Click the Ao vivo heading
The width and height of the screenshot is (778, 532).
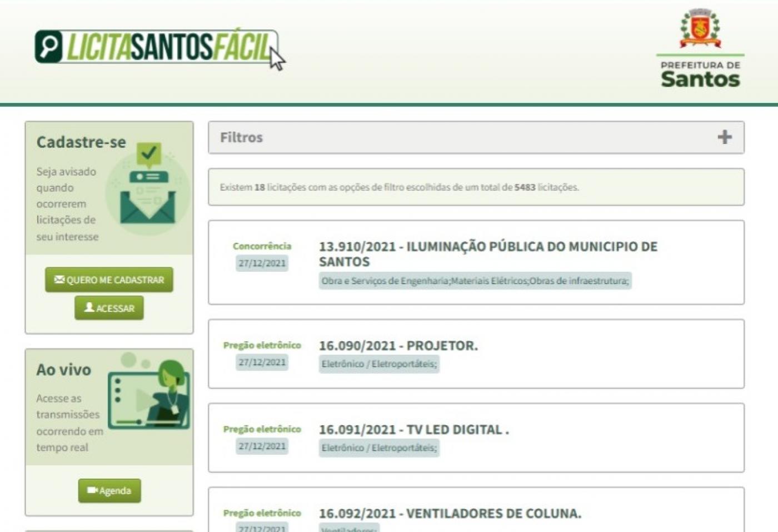coord(63,370)
